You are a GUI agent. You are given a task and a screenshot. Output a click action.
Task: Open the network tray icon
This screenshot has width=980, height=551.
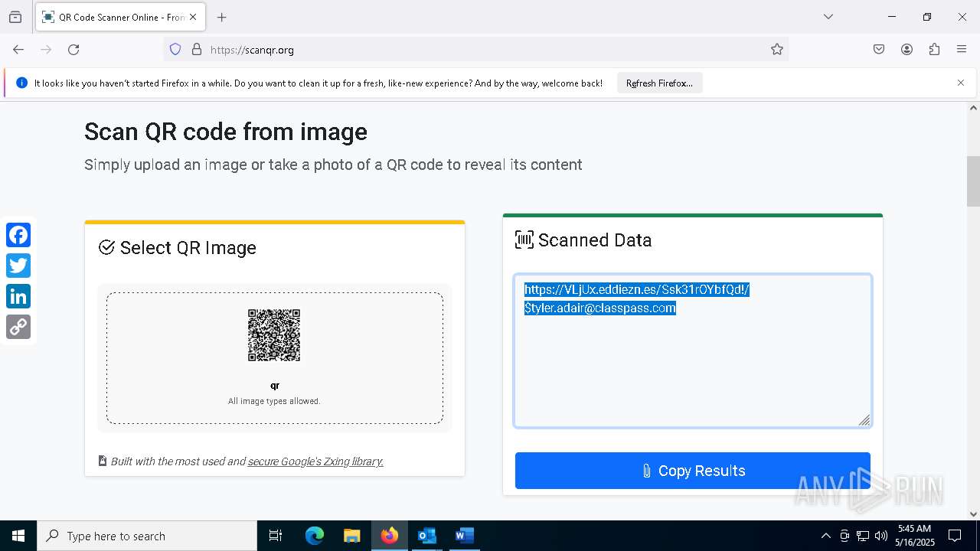tap(863, 536)
